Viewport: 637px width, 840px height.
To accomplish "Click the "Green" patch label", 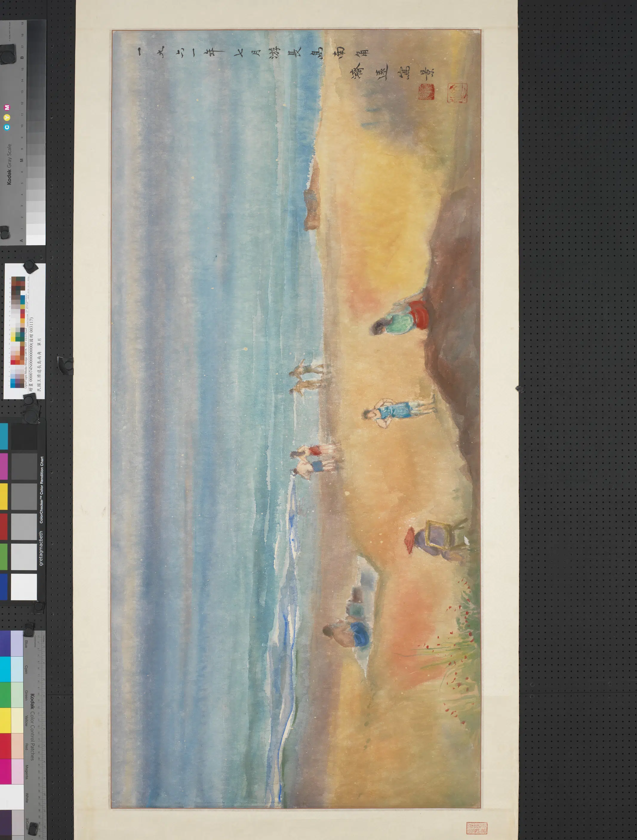I will 26,696.
